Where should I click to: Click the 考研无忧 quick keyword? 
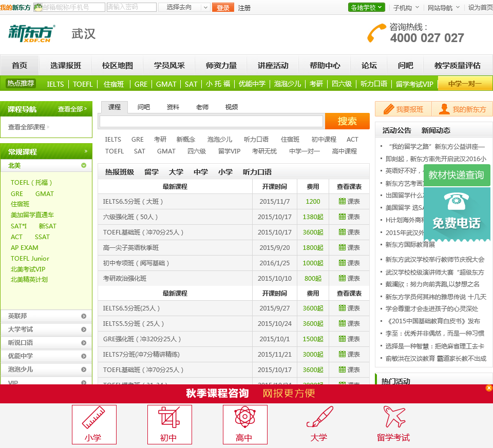264,151
